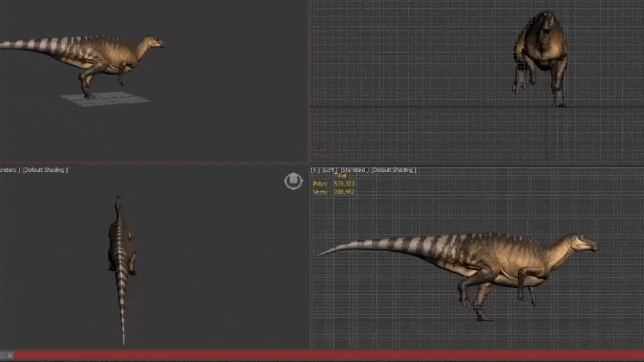The height and width of the screenshot is (362, 644).
Task: Open the [Left] point-of-view viewport menu
Action: point(329,170)
